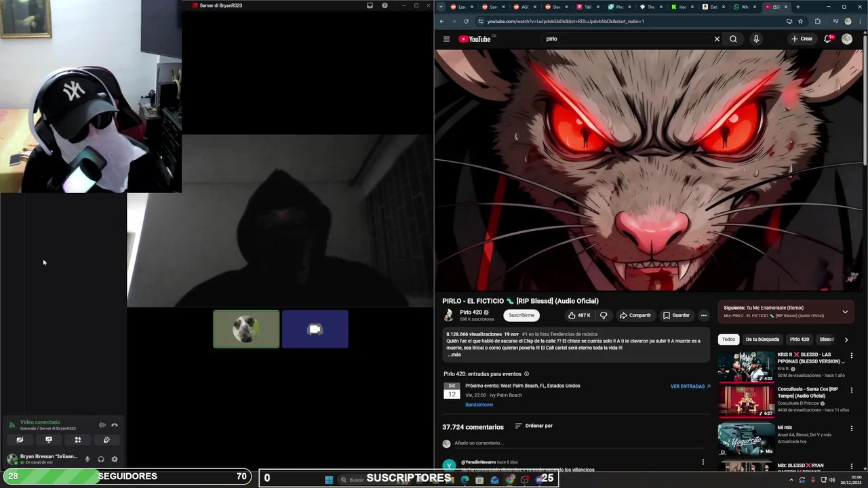Open YouTube account avatar menu
The height and width of the screenshot is (488, 868).
pyautogui.click(x=847, y=39)
